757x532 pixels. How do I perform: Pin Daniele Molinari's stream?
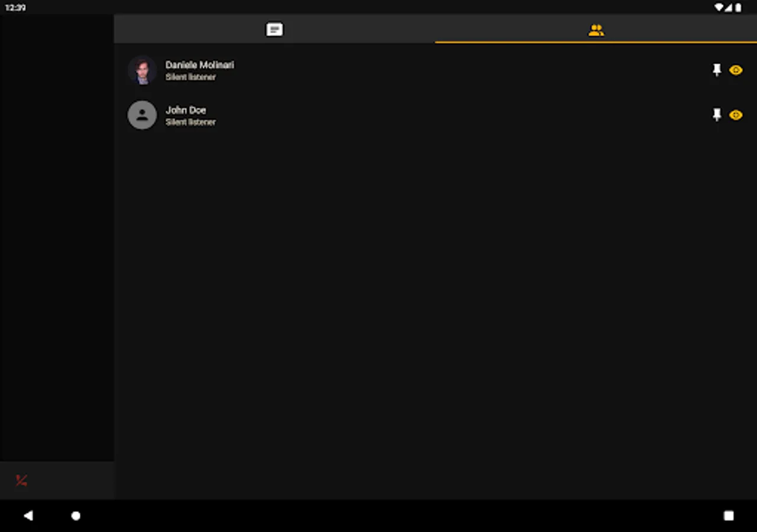(x=717, y=70)
